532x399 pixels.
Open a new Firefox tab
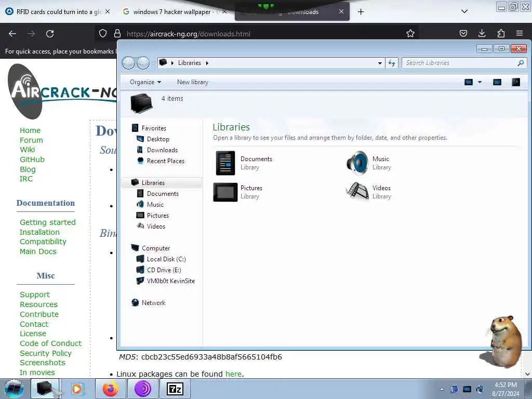click(361, 12)
